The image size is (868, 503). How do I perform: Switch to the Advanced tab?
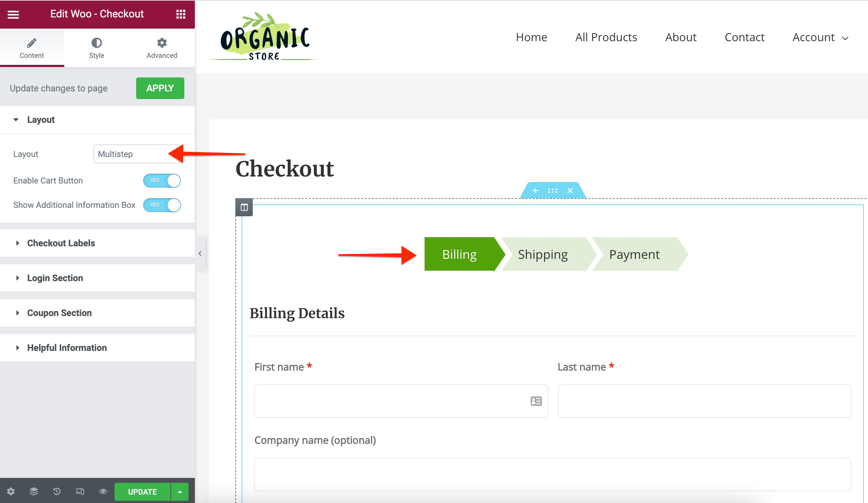tap(162, 48)
